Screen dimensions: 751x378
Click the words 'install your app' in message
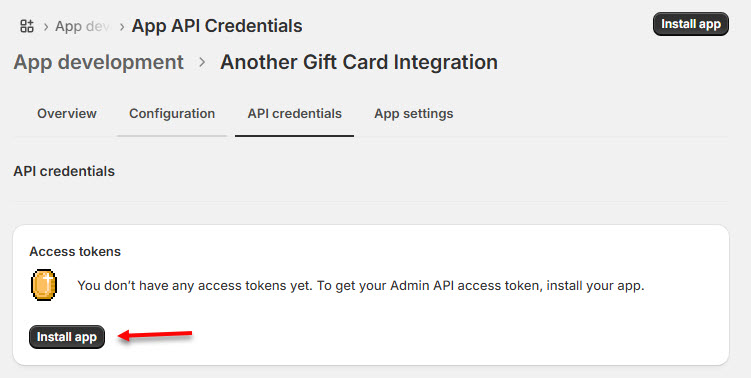click(x=595, y=286)
